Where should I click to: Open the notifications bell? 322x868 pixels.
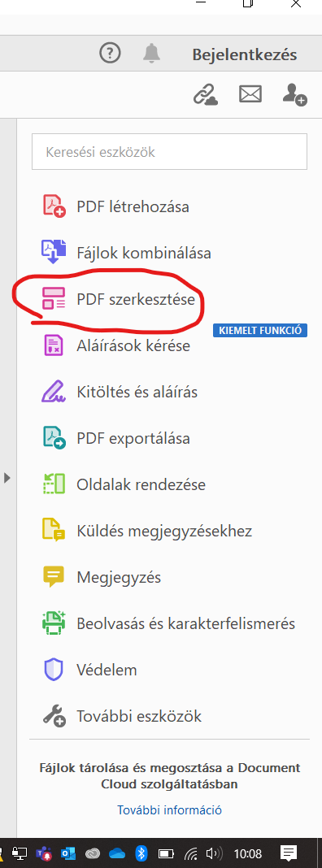151,53
